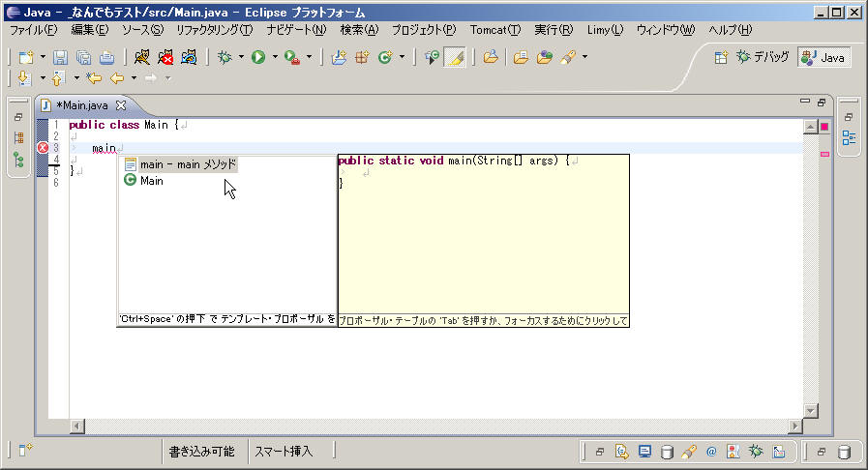The image size is (868, 470).
Task: Click the green Run button icon
Action: [258, 57]
